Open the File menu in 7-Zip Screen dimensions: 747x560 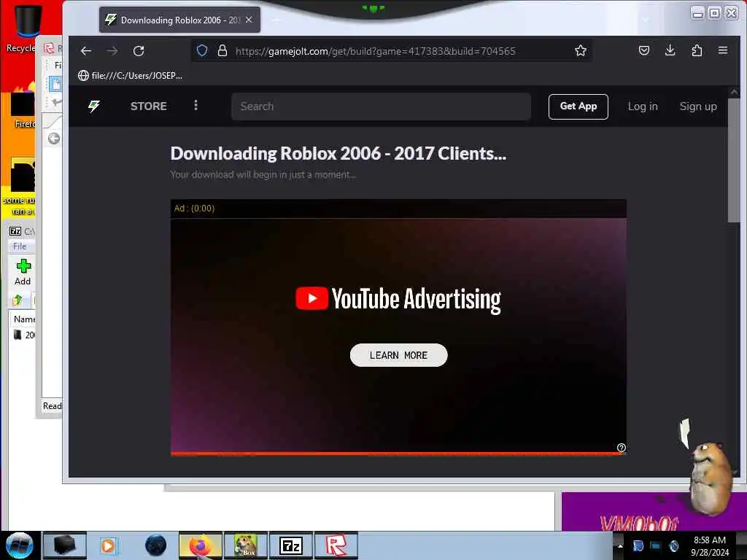(x=20, y=246)
